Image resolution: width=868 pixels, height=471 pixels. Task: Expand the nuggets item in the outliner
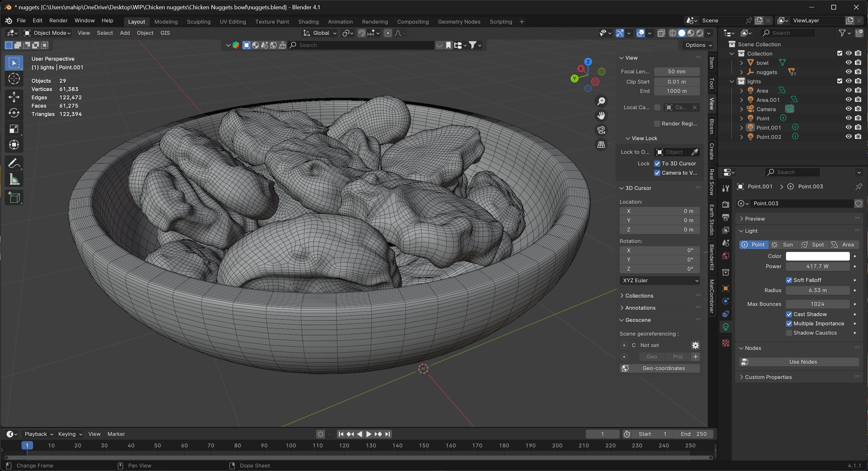pos(741,72)
